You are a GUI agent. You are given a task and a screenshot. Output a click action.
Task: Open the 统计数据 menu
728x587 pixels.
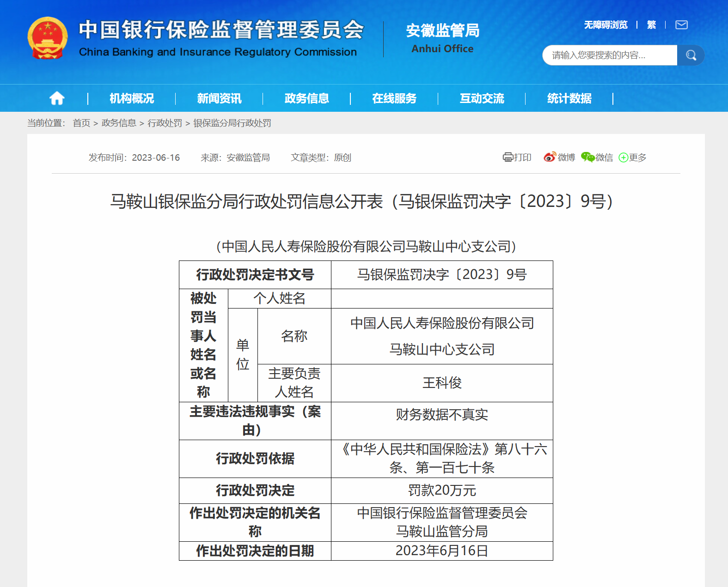[x=569, y=98]
